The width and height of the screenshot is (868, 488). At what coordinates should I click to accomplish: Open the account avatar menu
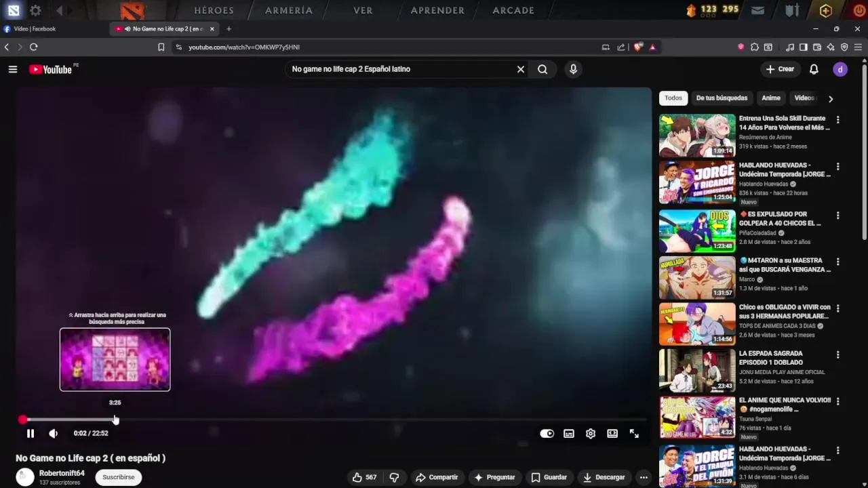[840, 69]
